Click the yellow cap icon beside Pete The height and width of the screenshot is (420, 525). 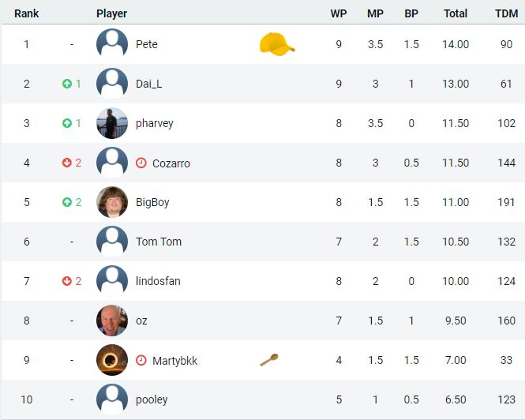277,44
